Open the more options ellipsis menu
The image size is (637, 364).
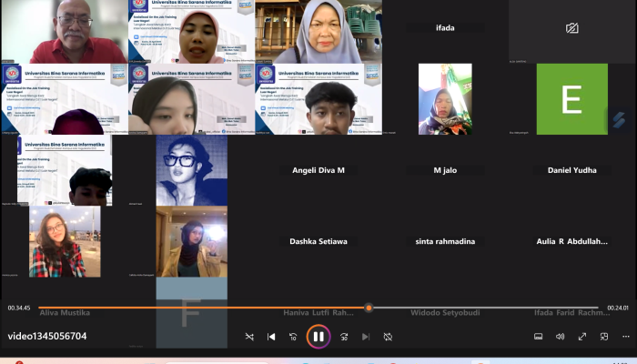tap(625, 337)
